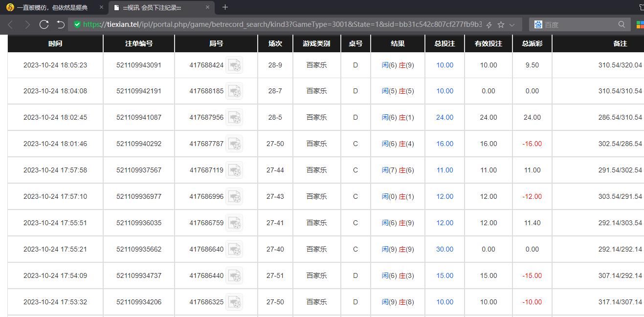
Task: Open video replay for round 417687956
Action: 234,117
